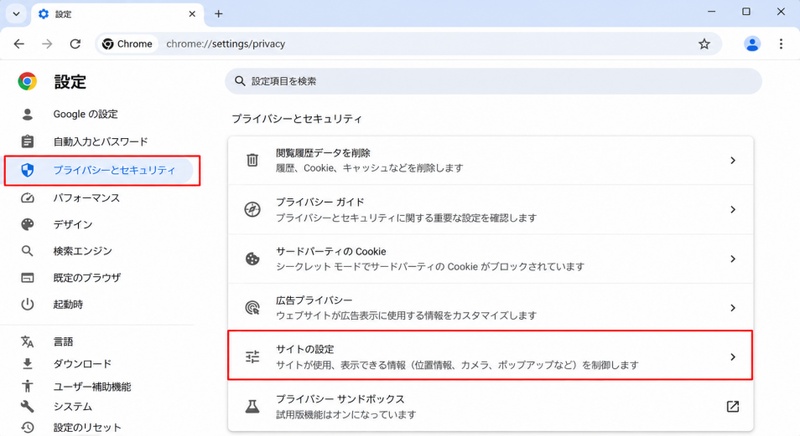Click the forward navigation arrow
Screen dimensions: 800x436
point(47,44)
